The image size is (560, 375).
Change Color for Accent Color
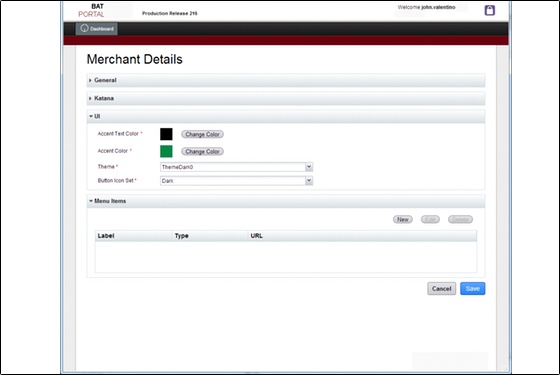click(x=202, y=151)
